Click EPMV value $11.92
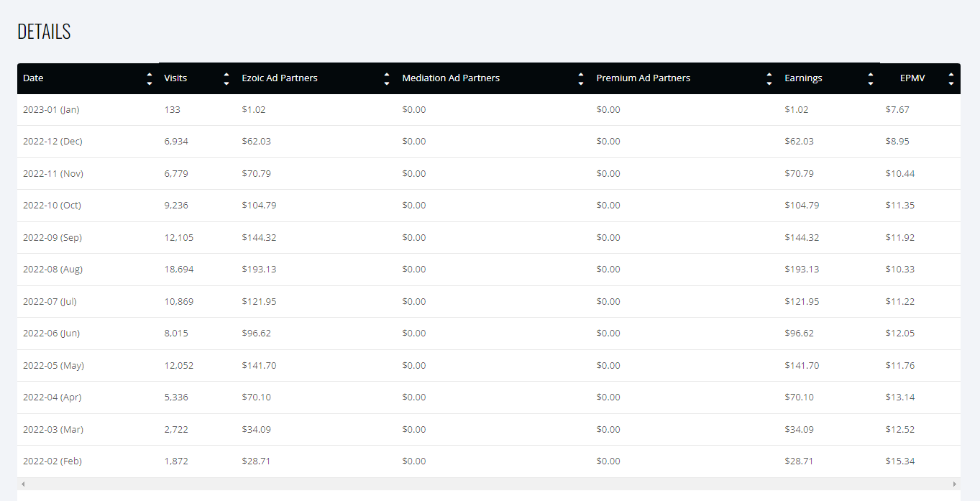980x501 pixels. coord(900,238)
